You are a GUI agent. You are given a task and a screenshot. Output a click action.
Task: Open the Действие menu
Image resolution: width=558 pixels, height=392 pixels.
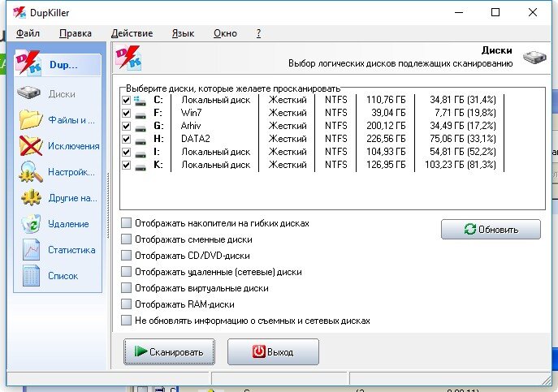pos(132,33)
